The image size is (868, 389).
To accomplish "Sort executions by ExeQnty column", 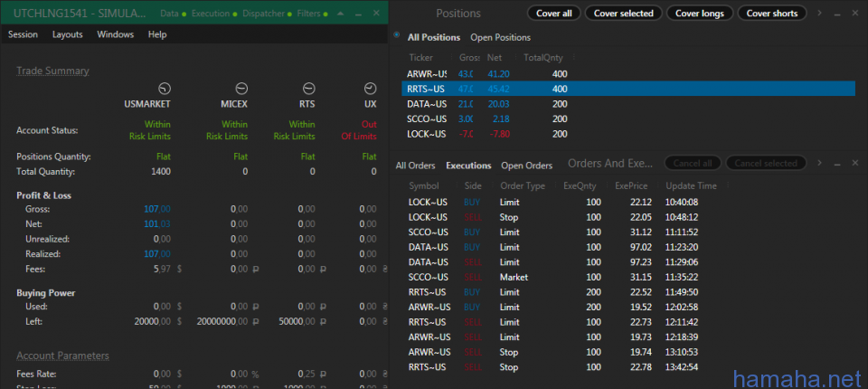I will [x=580, y=186].
